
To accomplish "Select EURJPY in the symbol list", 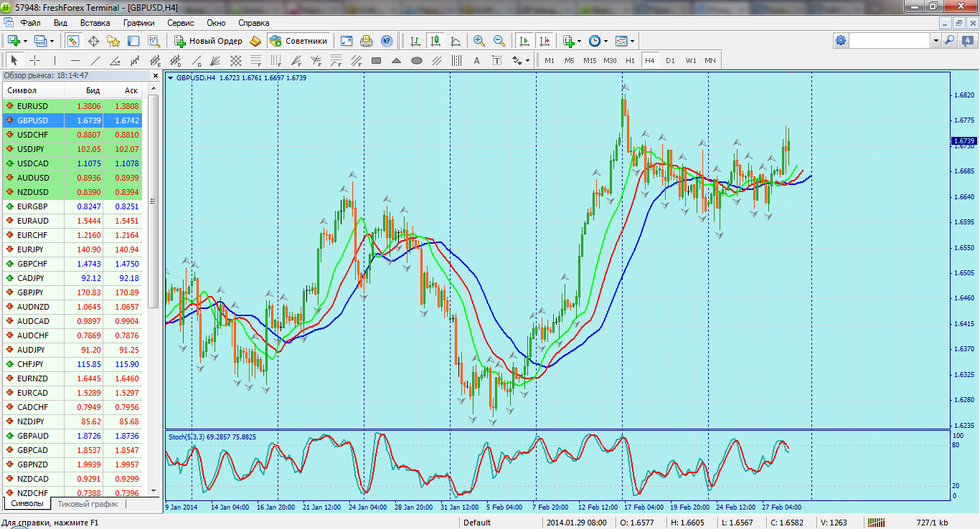I will (x=33, y=249).
